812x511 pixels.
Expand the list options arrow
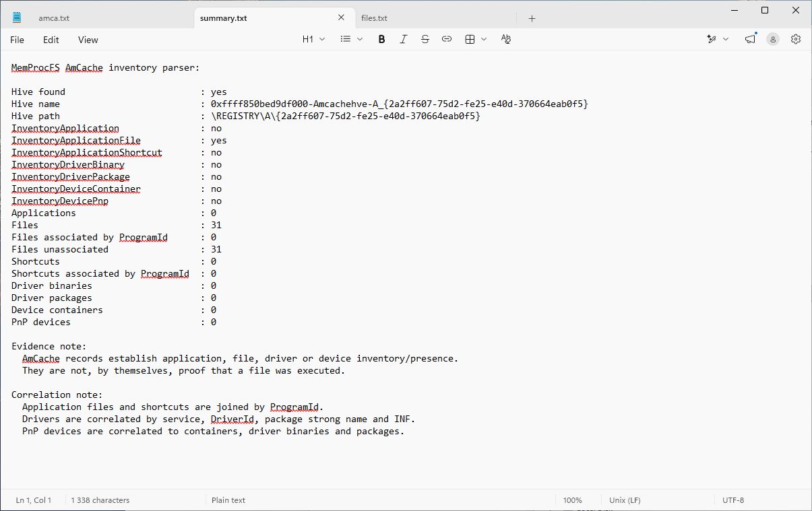[360, 40]
